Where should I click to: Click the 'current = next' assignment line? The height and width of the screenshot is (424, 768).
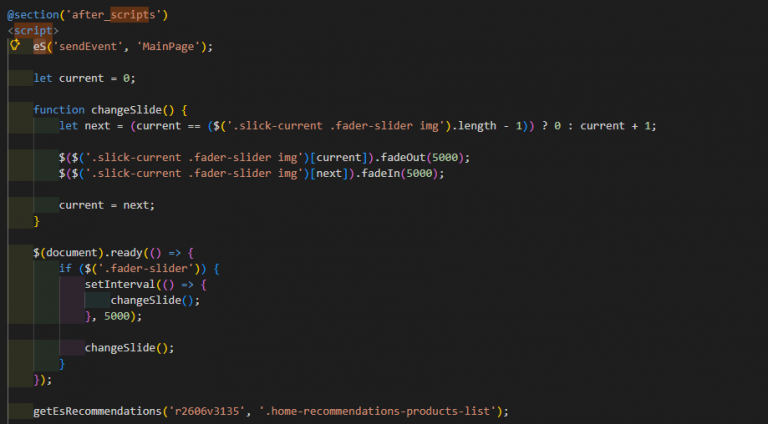107,205
